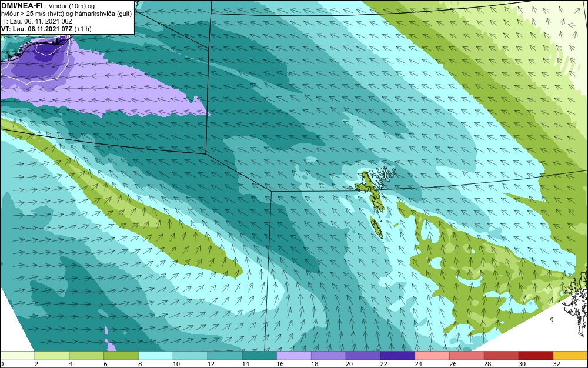Click the legend label "8"
This screenshot has width=588, height=368.
[x=140, y=364]
